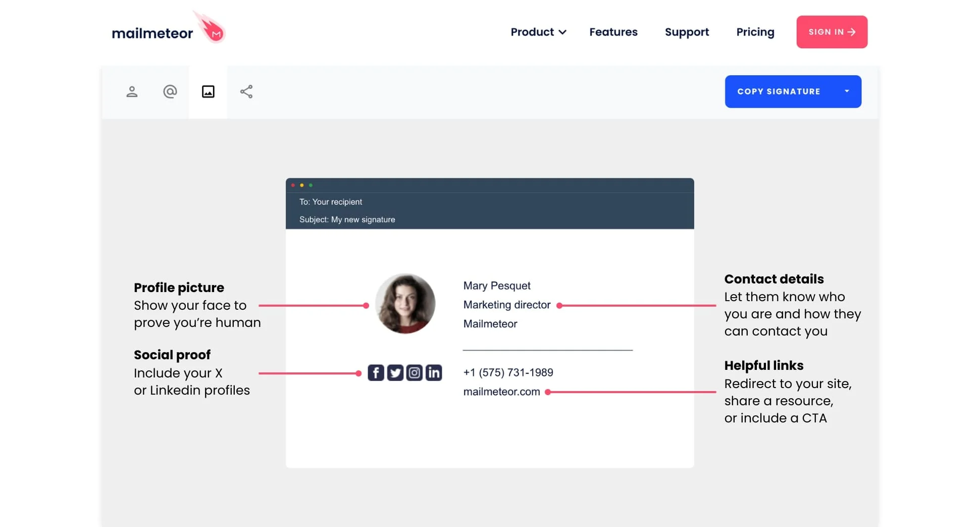980x527 pixels.
Task: Select the @ contact info tab icon
Action: [x=170, y=91]
